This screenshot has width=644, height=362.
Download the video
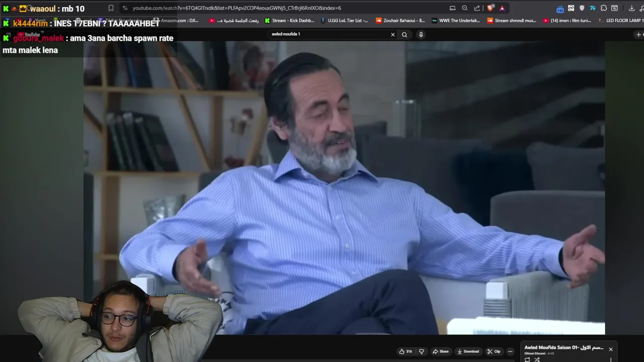468,351
